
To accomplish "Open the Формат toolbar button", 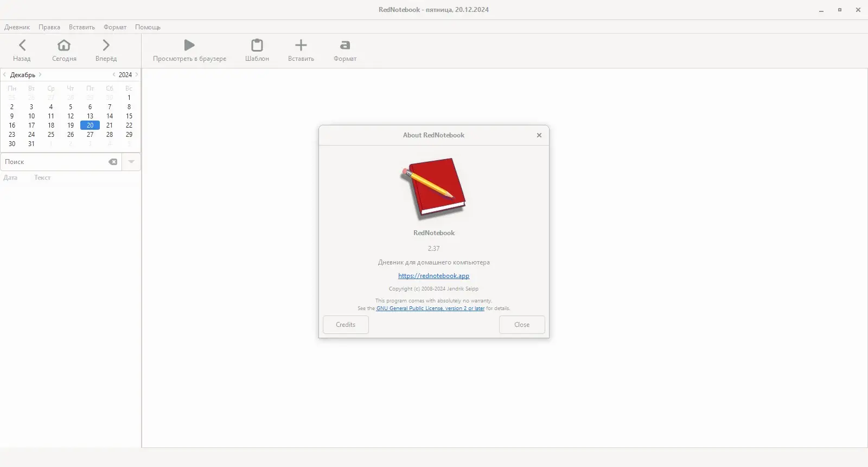I will point(345,51).
